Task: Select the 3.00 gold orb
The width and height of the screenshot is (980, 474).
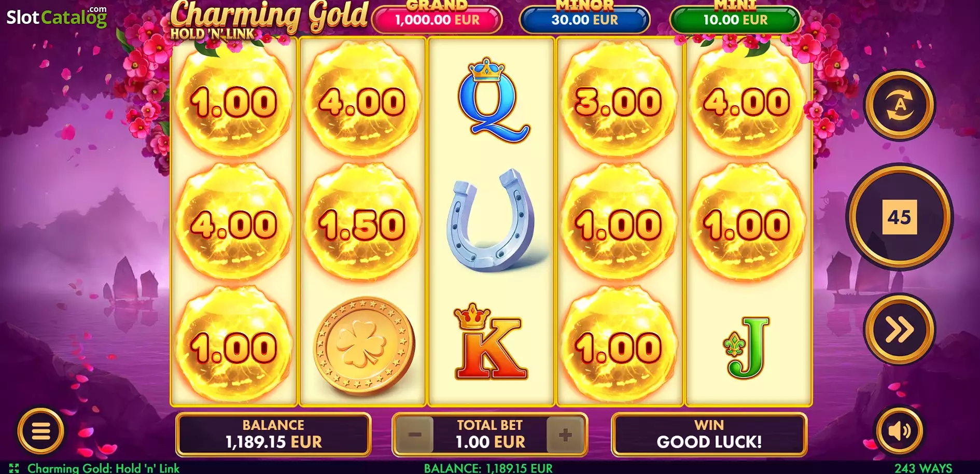Action: pos(618,100)
